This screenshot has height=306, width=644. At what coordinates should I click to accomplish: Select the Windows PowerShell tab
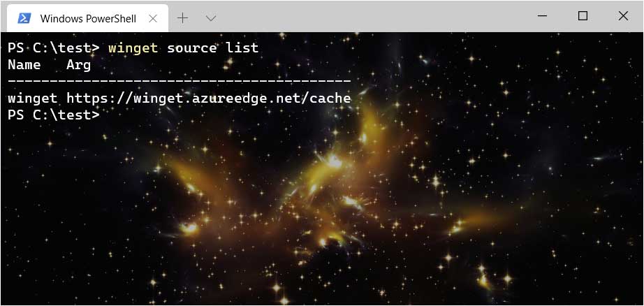[x=87, y=18]
